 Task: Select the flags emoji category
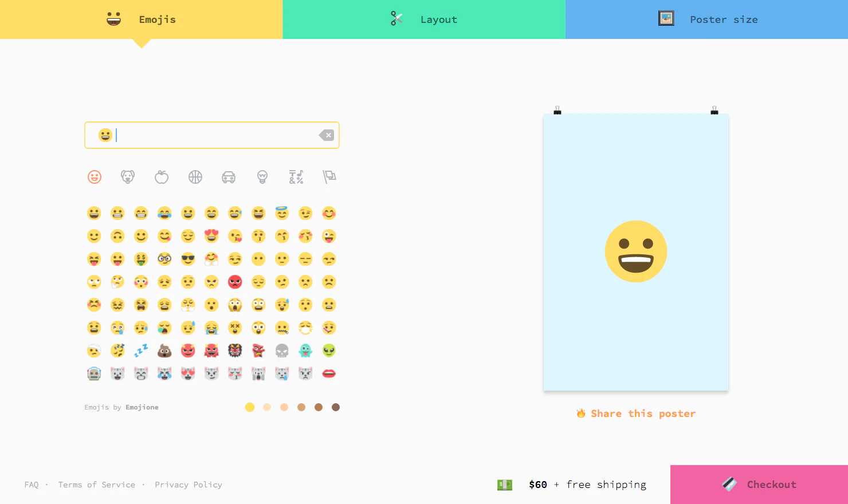329,177
